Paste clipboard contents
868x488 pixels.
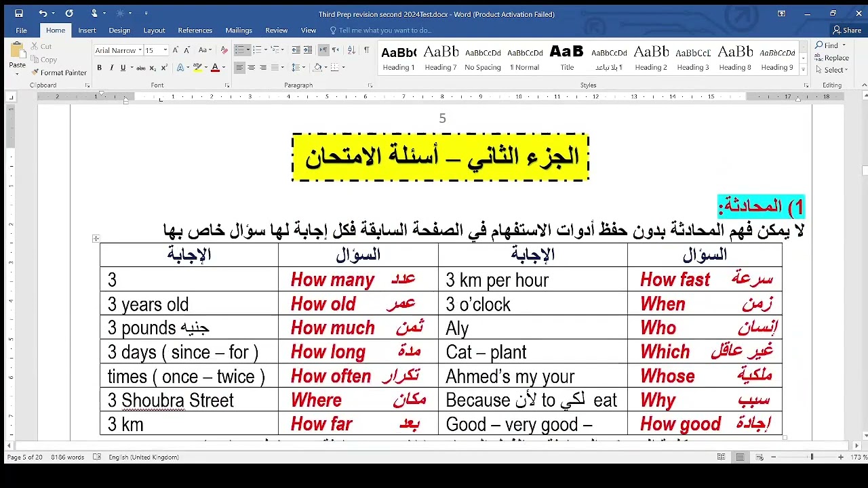(x=17, y=57)
